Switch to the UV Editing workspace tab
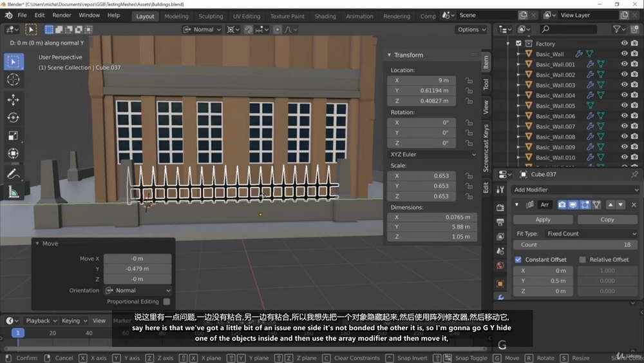The height and width of the screenshot is (363, 644). point(247,17)
